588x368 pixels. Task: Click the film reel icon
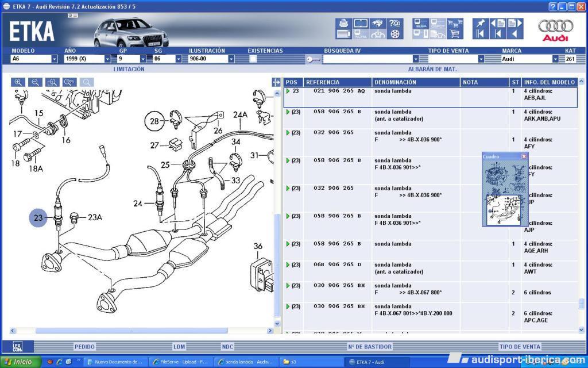tap(394, 34)
